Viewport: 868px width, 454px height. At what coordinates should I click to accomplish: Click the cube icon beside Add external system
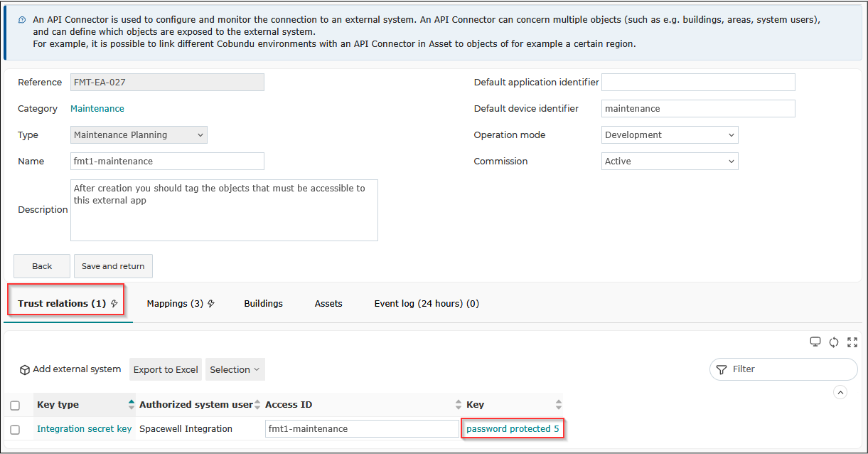[25, 369]
